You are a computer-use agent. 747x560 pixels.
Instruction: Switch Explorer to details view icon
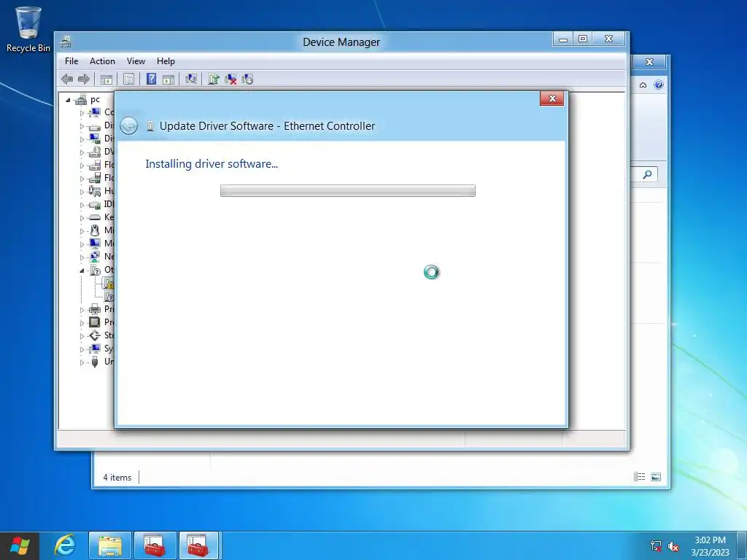[639, 477]
